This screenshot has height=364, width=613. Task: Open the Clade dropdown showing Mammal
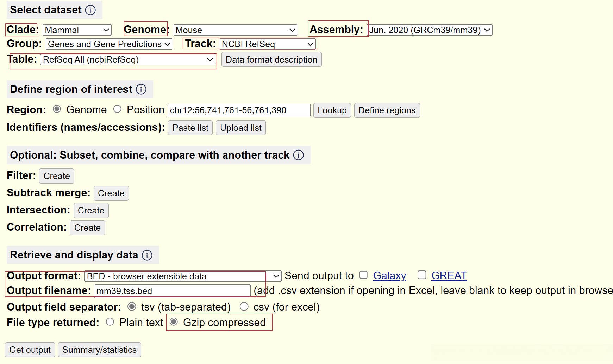click(77, 30)
